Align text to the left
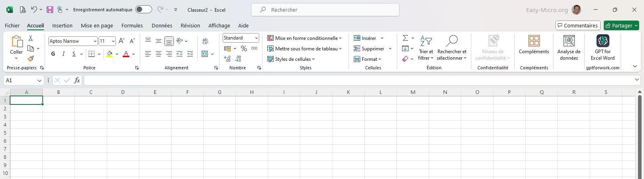Image resolution: width=644 pixels, height=179 pixels. 148,54
